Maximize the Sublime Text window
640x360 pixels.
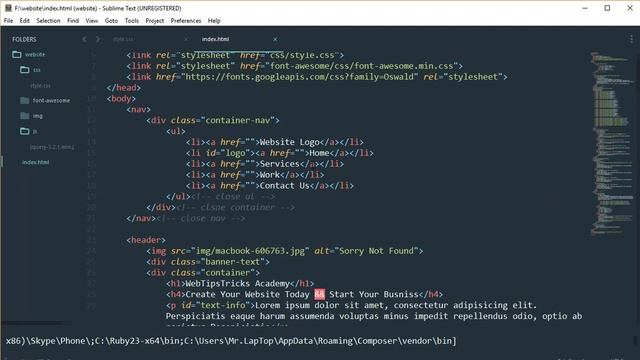[607, 8]
